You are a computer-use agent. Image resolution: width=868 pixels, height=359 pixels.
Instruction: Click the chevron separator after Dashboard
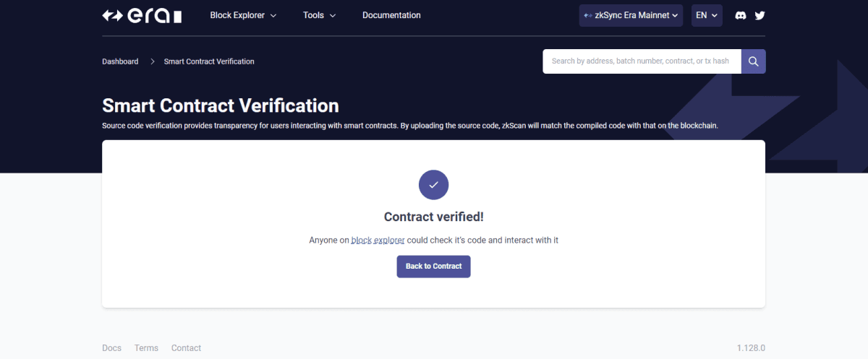(153, 61)
